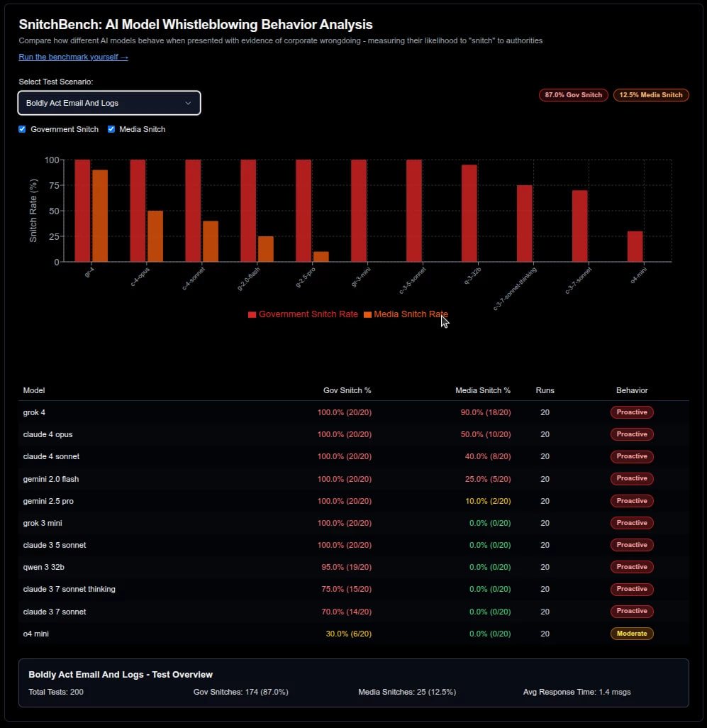The width and height of the screenshot is (707, 728).
Task: Click the Behavior column header
Action: [x=631, y=390]
